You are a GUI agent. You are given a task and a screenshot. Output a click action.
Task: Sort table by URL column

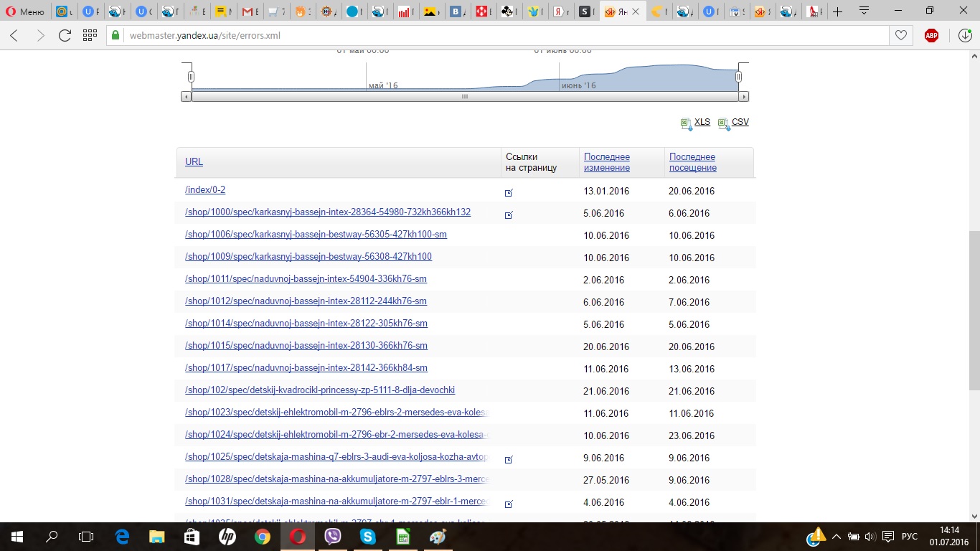[x=194, y=162]
